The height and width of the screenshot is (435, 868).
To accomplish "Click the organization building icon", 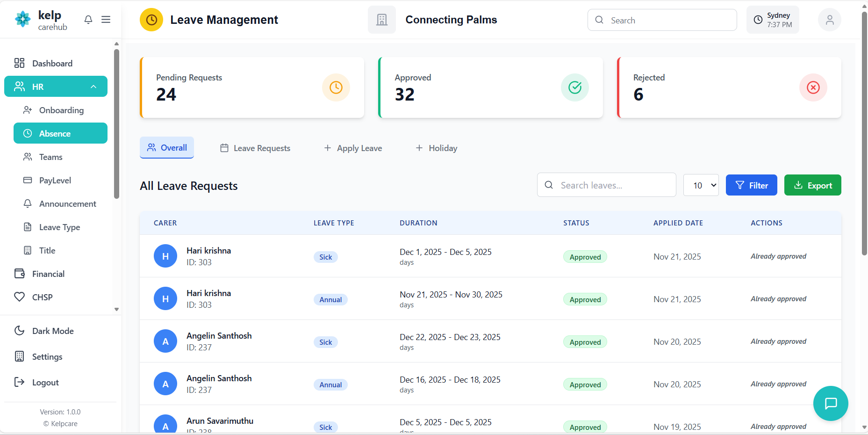I will point(381,20).
